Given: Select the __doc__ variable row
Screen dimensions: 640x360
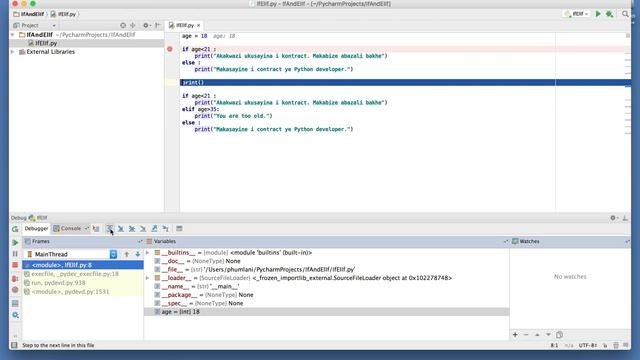Looking at the screenshot, I should coord(327,261).
